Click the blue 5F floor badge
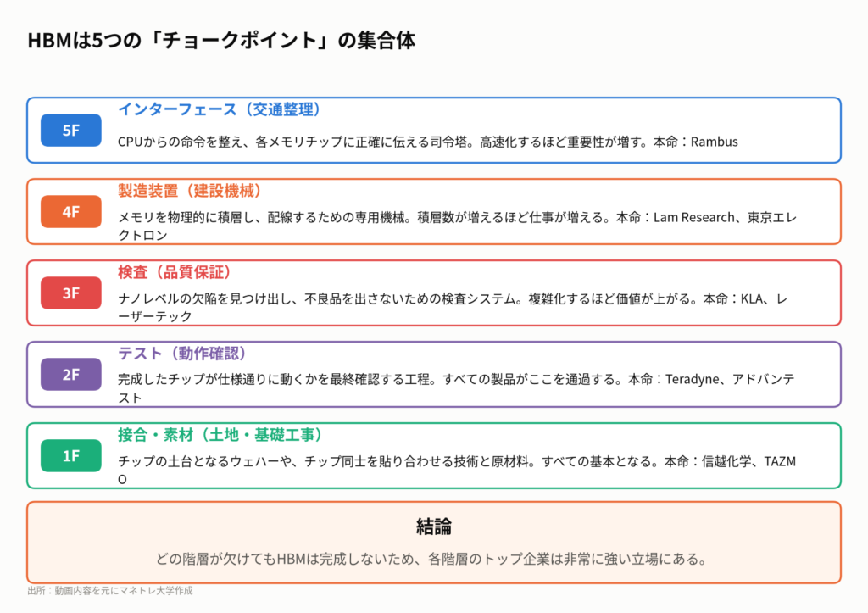 click(x=71, y=130)
